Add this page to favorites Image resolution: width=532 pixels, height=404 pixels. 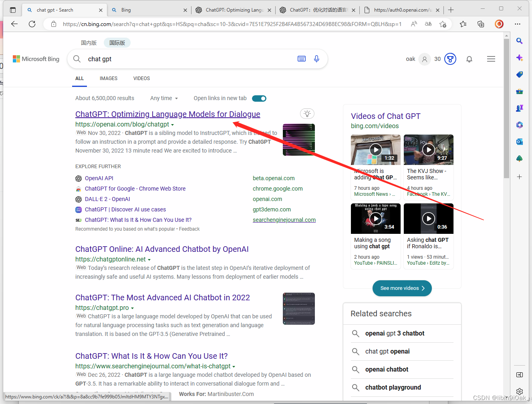[x=443, y=24]
